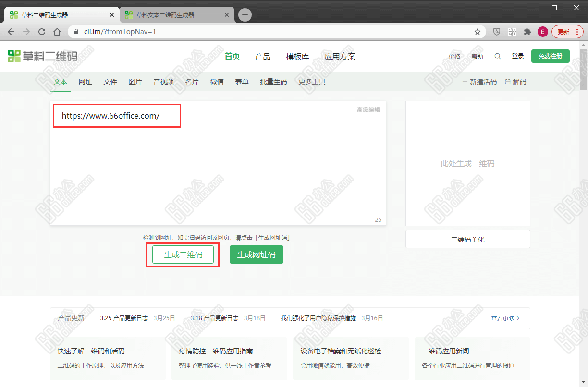Click the search magnifier icon in header

[498, 56]
